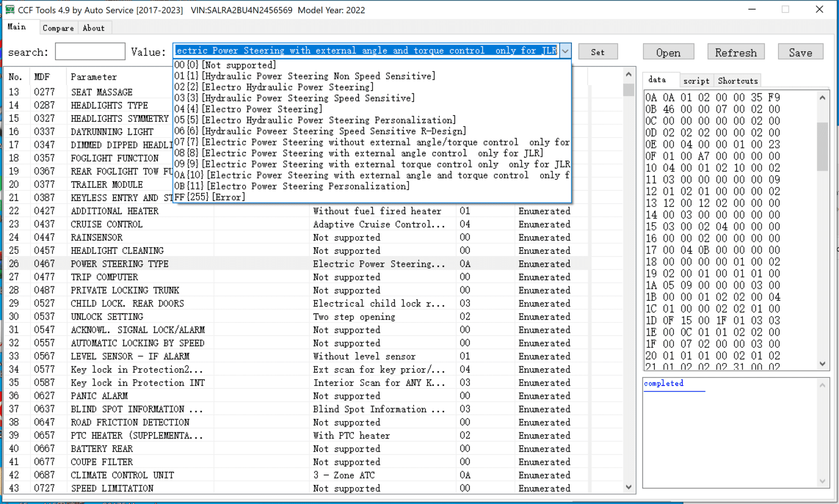This screenshot has height=504, width=839.
Task: Save the configuration with the Save button
Action: (800, 51)
